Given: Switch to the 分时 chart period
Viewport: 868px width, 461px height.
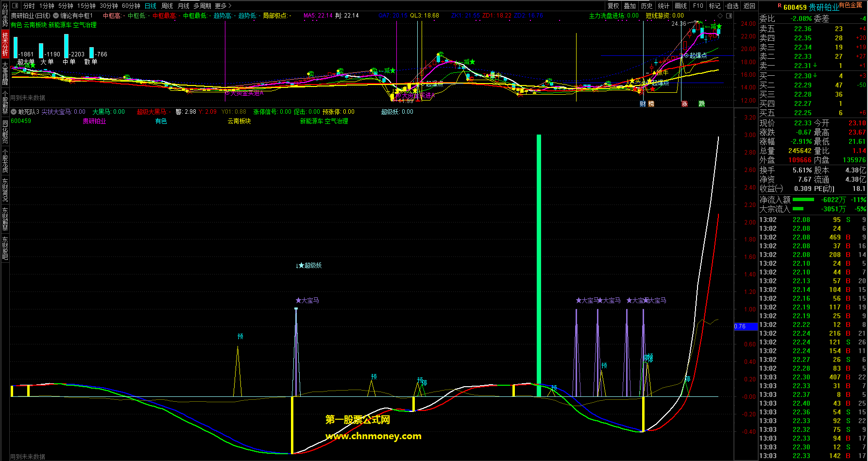Looking at the screenshot, I should tap(29, 6).
